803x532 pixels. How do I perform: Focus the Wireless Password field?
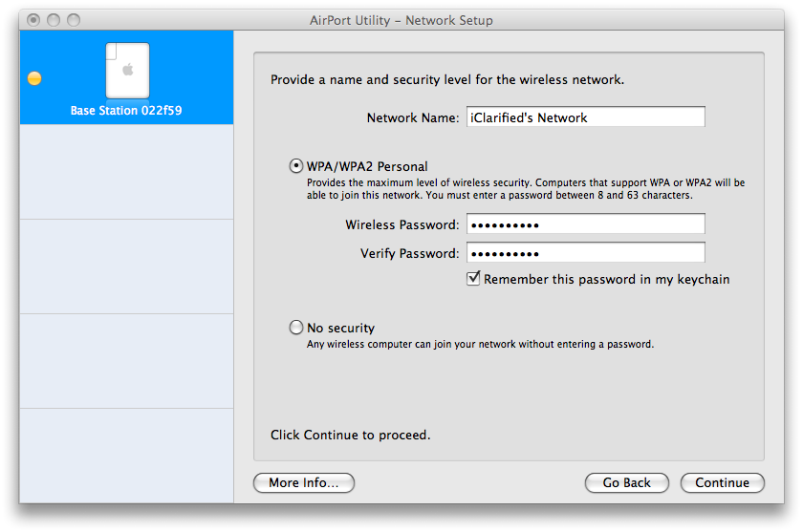pyautogui.click(x=585, y=224)
